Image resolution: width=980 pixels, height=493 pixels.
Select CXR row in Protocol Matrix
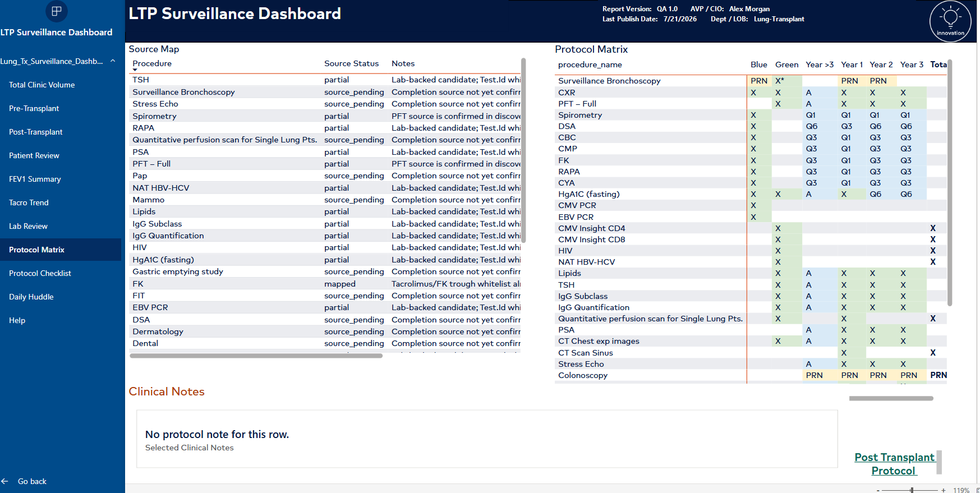pyautogui.click(x=751, y=93)
